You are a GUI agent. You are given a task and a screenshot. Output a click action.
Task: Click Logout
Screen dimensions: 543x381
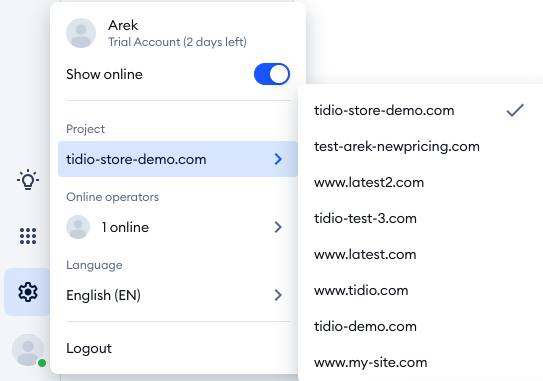[x=89, y=348]
